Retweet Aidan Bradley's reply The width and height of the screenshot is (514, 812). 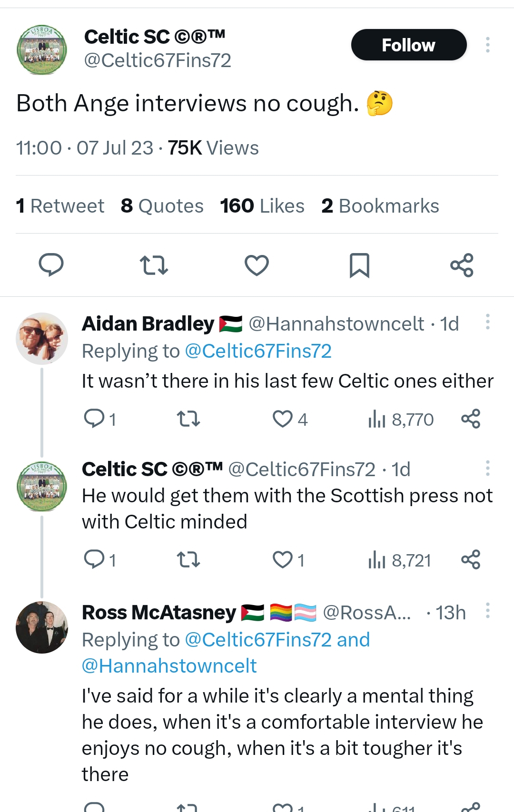tap(188, 419)
